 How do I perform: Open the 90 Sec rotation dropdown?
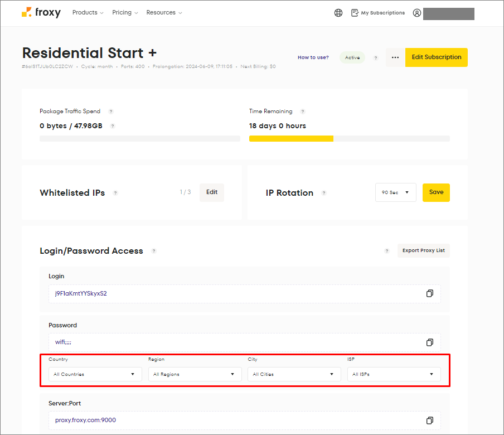pos(395,192)
